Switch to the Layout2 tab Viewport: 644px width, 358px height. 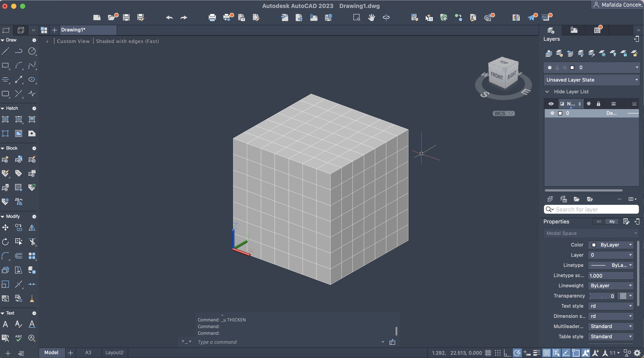114,352
